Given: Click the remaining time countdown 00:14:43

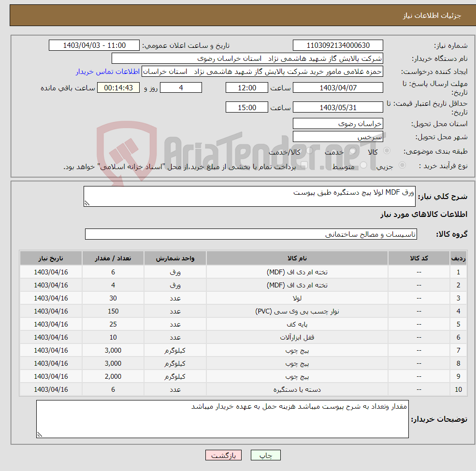Looking at the screenshot, I should pos(118,88).
